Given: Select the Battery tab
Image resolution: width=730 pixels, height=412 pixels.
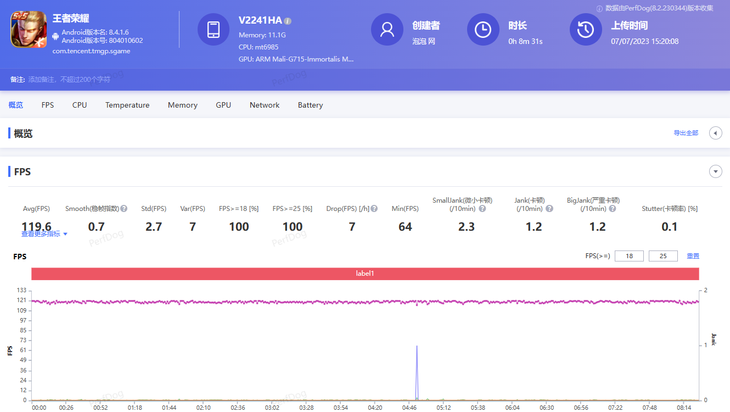Looking at the screenshot, I should tap(310, 105).
